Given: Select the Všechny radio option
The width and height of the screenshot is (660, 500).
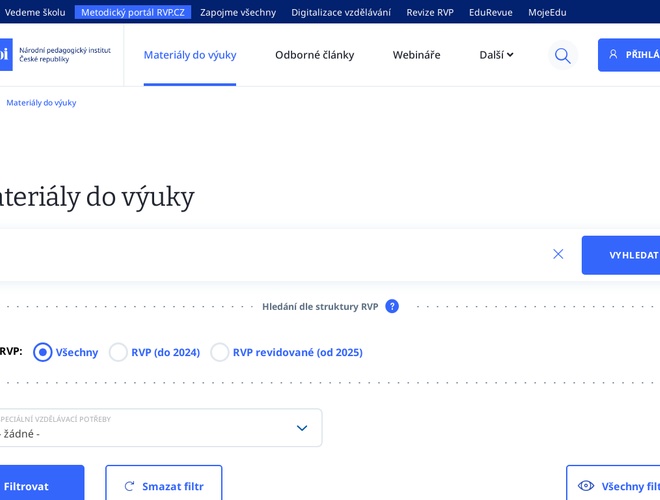Looking at the screenshot, I should (43, 352).
